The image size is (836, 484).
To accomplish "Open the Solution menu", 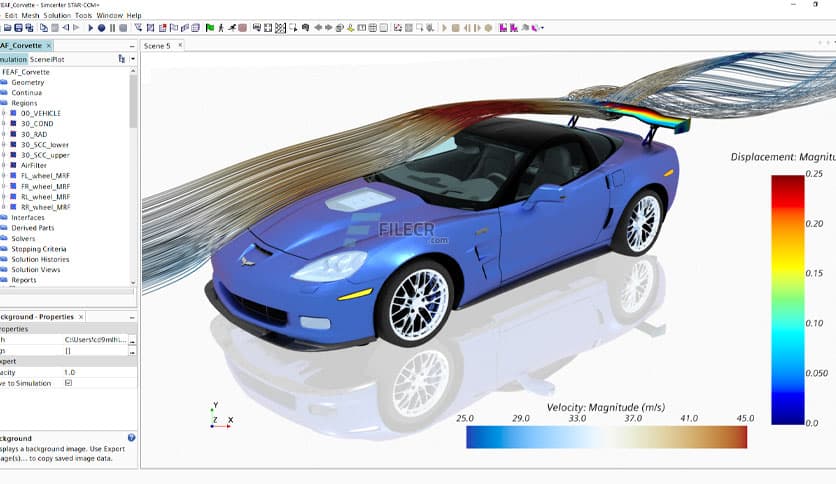I will tap(57, 15).
